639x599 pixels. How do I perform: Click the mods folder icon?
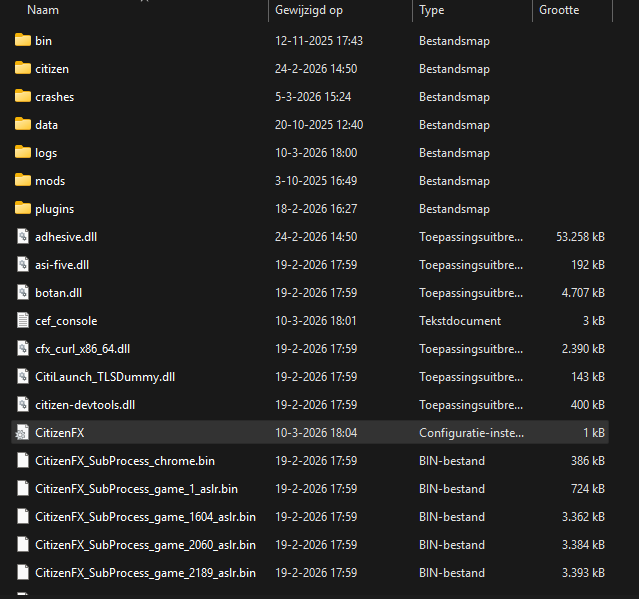point(23,181)
